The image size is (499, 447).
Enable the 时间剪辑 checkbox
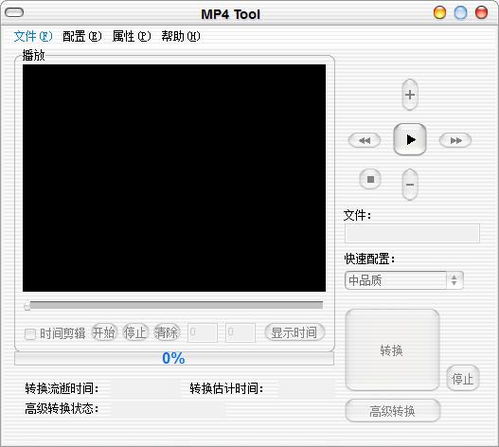coord(30,334)
